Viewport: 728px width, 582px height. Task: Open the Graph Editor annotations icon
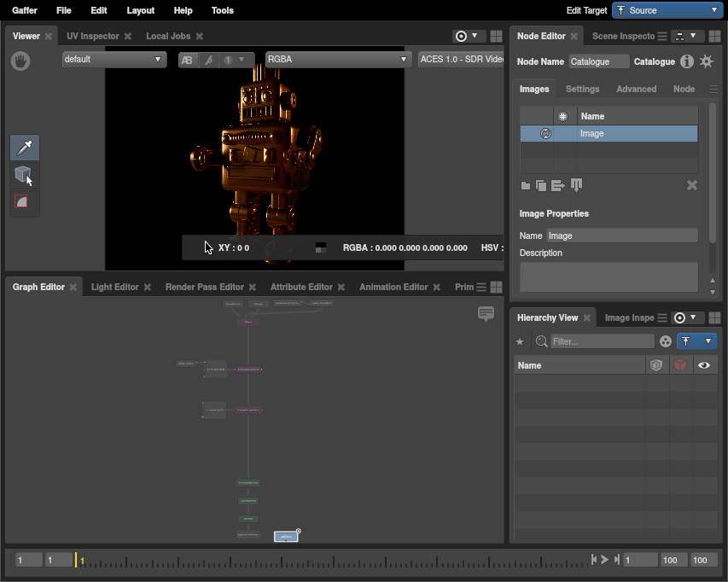[486, 314]
